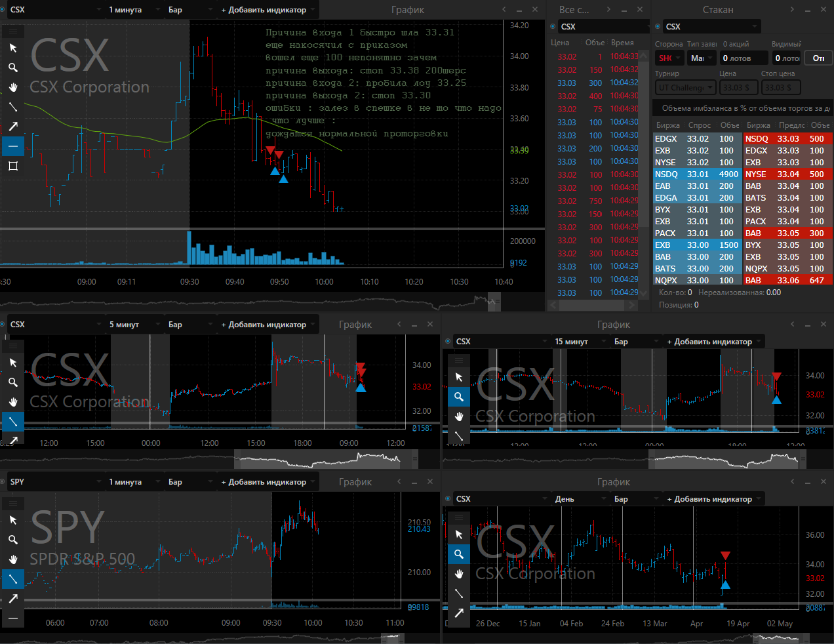Select hand tool in 15-minute CSX chart

point(459,416)
